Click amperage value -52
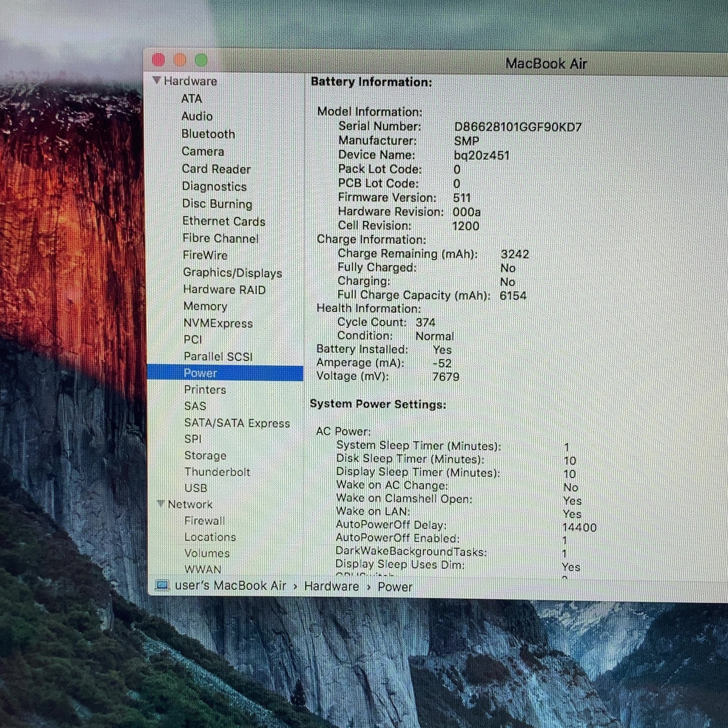 (x=442, y=363)
